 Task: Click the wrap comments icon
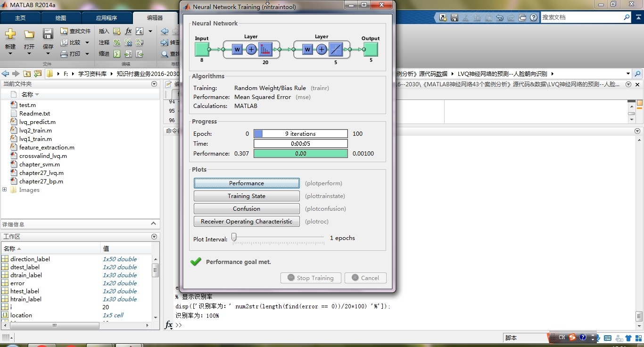[x=140, y=42]
